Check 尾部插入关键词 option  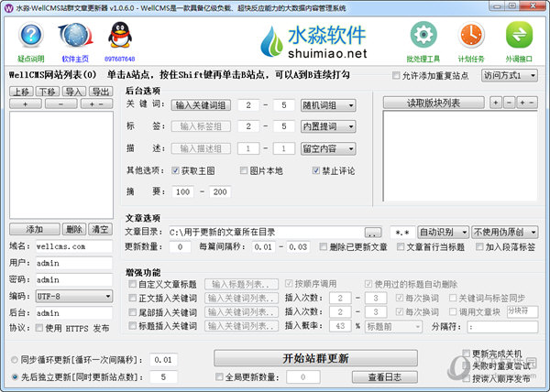133,311
